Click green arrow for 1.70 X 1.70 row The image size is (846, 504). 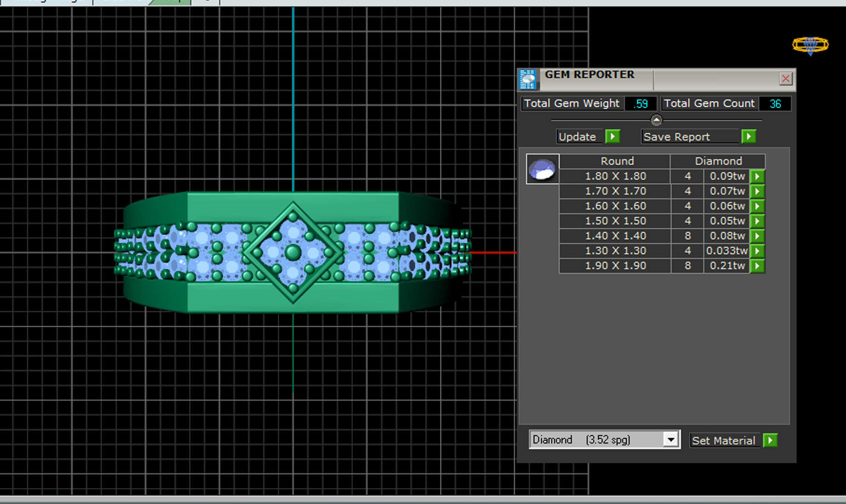(x=757, y=191)
